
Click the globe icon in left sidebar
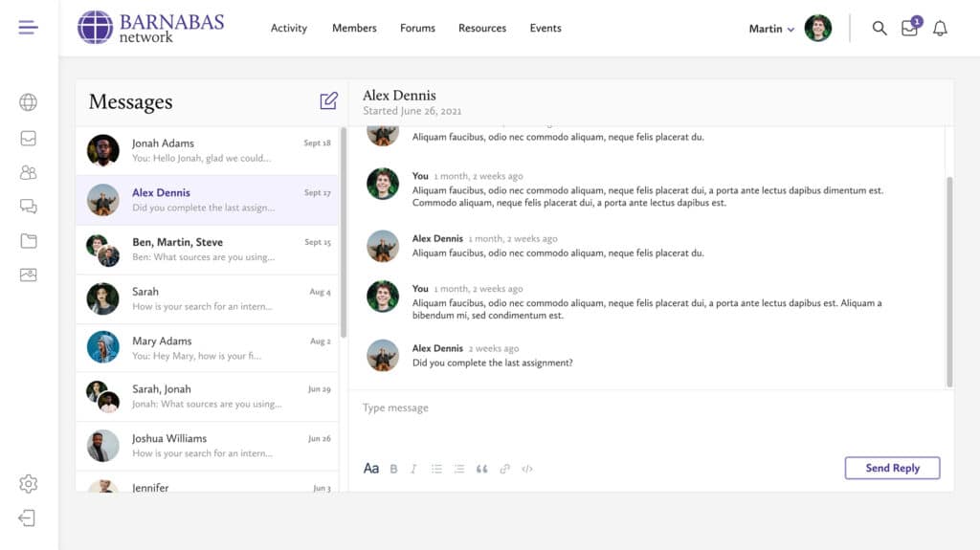pyautogui.click(x=29, y=102)
